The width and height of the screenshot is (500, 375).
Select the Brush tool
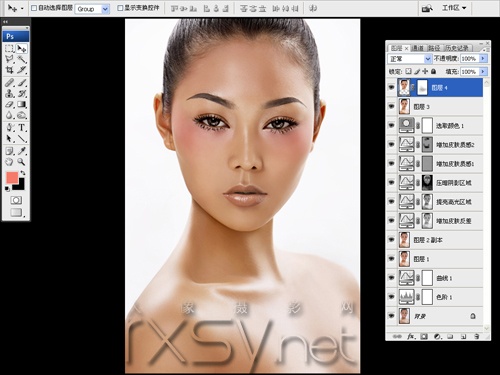click(x=22, y=82)
